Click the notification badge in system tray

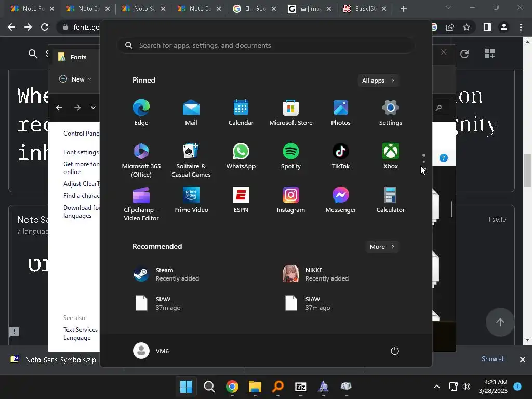click(517, 387)
